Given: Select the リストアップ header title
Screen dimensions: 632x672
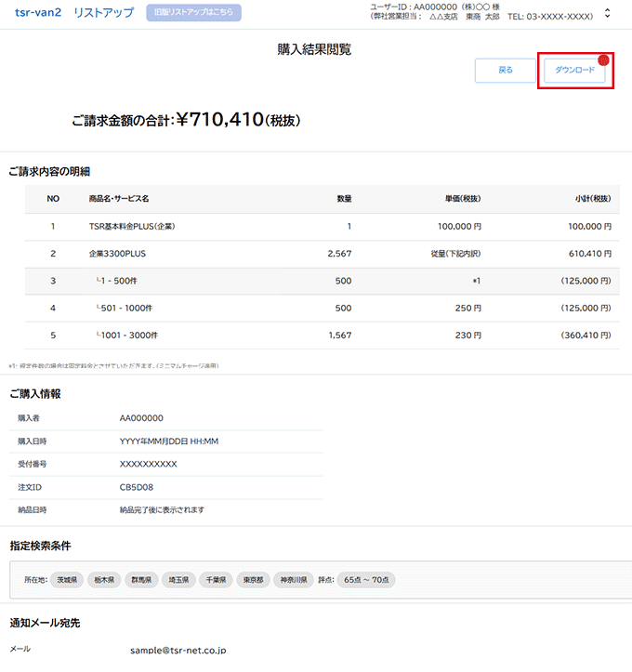Looking at the screenshot, I should [104, 14].
